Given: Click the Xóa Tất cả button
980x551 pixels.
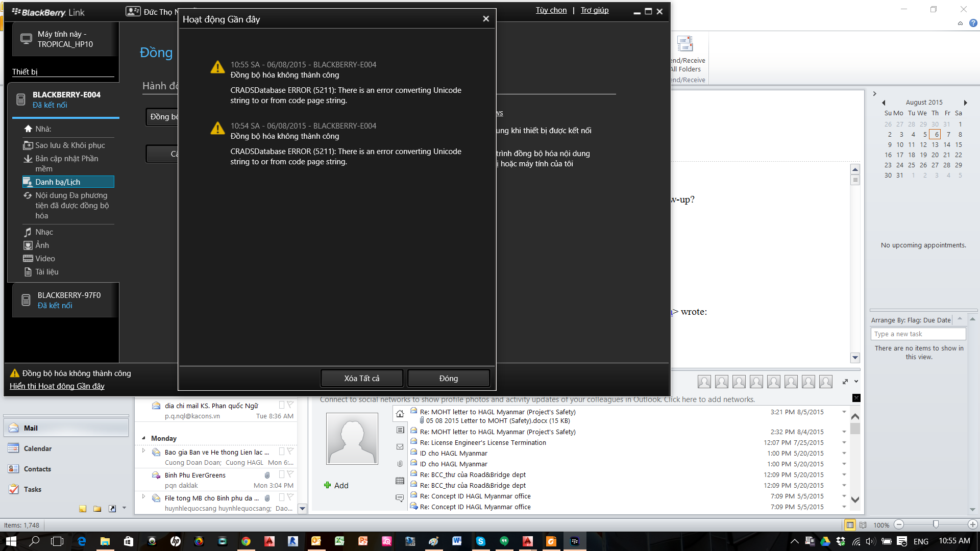Looking at the screenshot, I should [x=361, y=378].
